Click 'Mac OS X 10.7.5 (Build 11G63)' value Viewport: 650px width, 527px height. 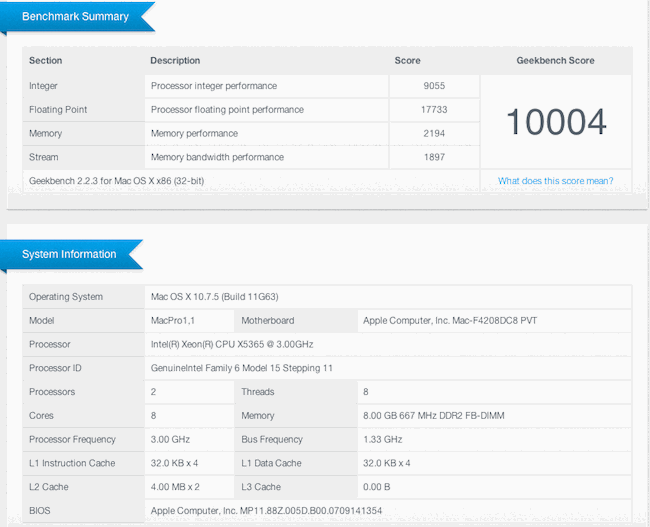click(215, 297)
